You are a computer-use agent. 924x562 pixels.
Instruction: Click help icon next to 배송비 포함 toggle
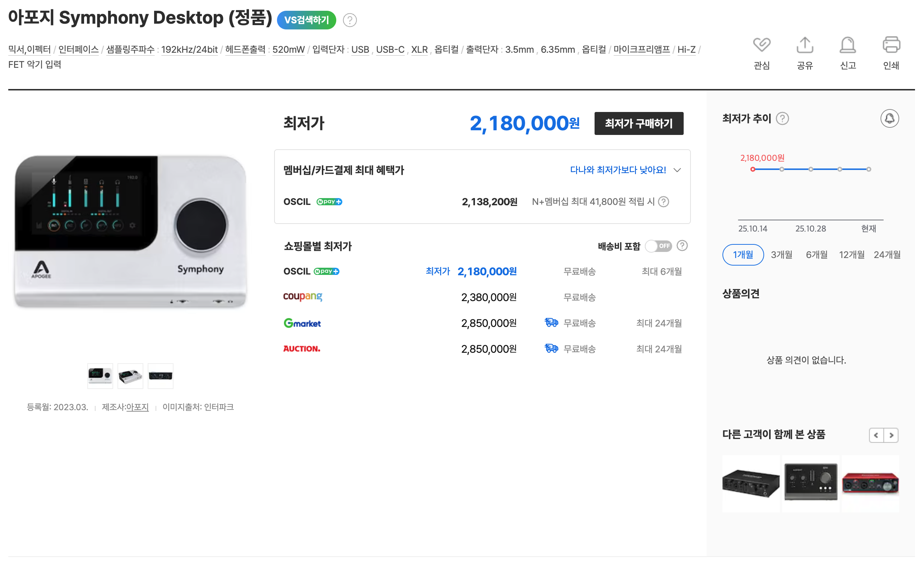click(x=682, y=246)
